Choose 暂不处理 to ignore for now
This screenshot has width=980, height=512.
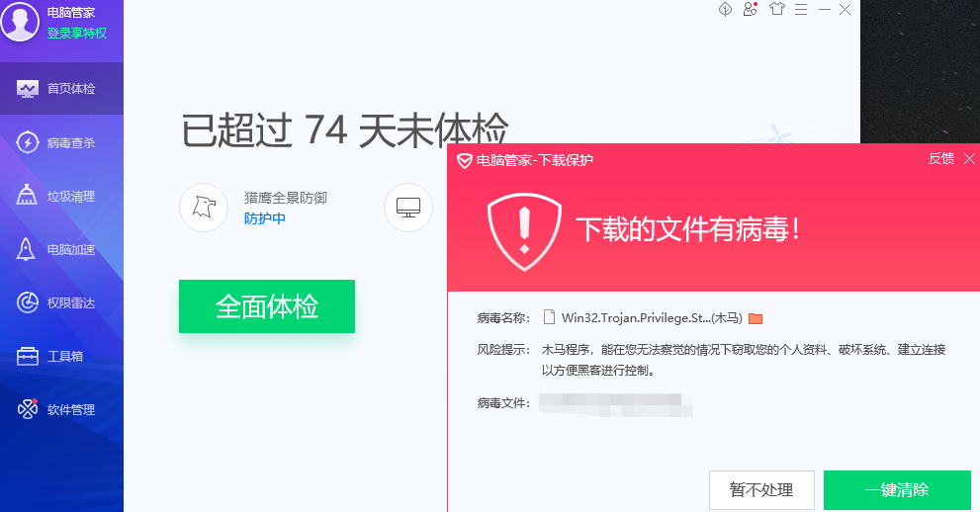click(761, 490)
